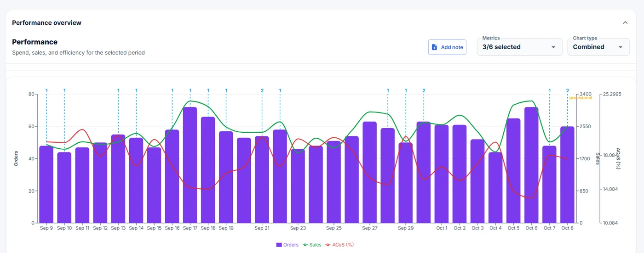Collapse the Performance overview section
This screenshot has width=644, height=253.
625,22
